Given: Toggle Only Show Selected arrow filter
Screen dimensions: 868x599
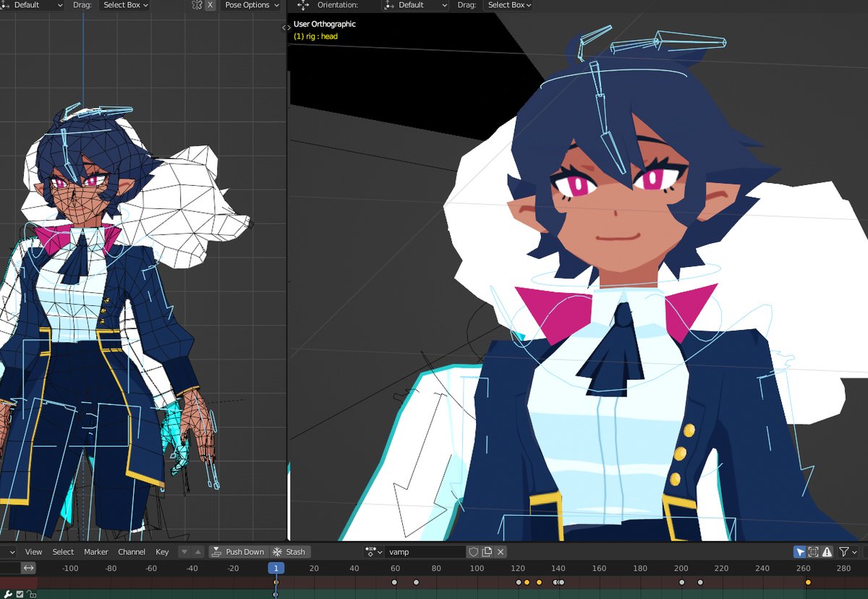Looking at the screenshot, I should point(799,552).
